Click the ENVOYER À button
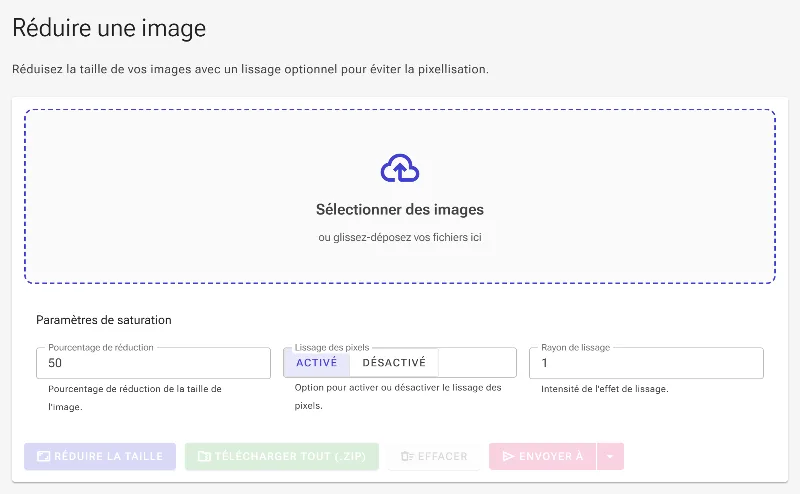The image size is (800, 494). [542, 456]
